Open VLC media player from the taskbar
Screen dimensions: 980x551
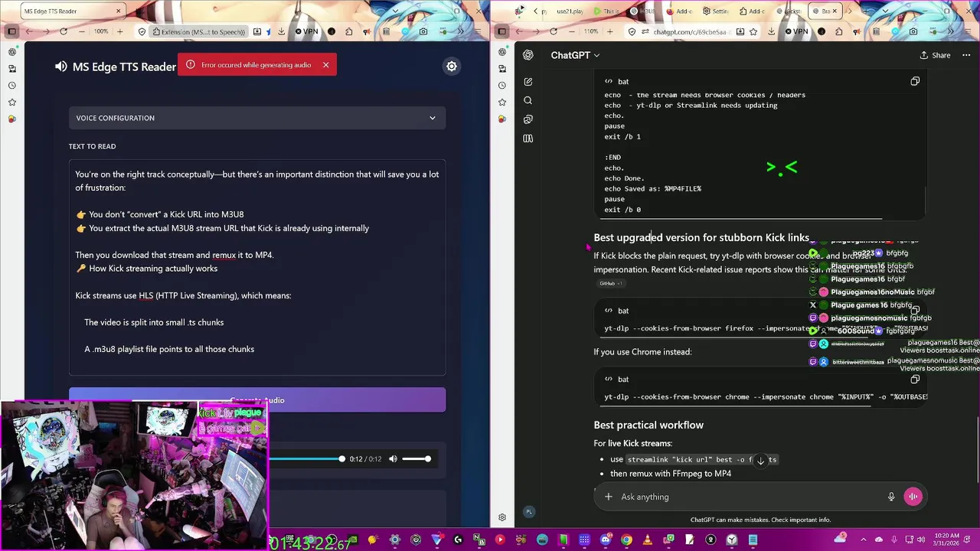(647, 540)
